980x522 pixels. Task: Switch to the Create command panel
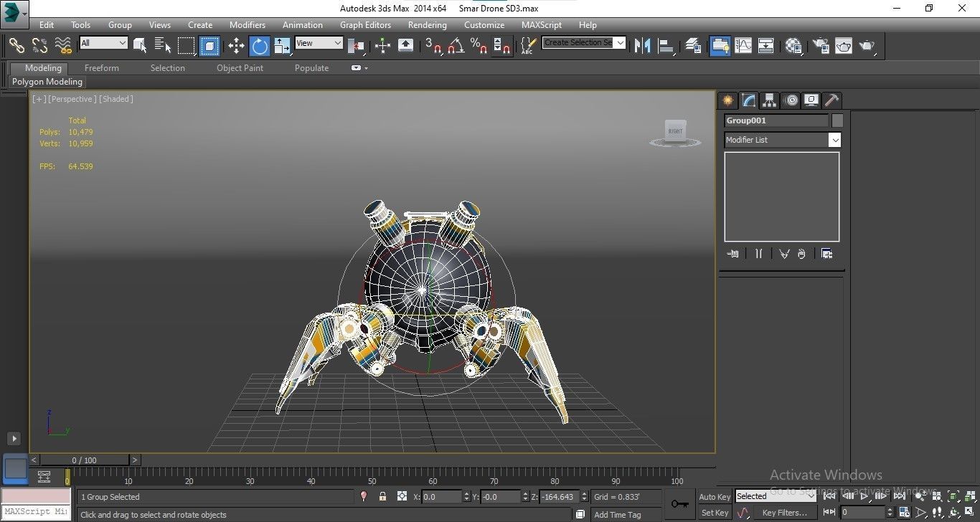pos(727,100)
